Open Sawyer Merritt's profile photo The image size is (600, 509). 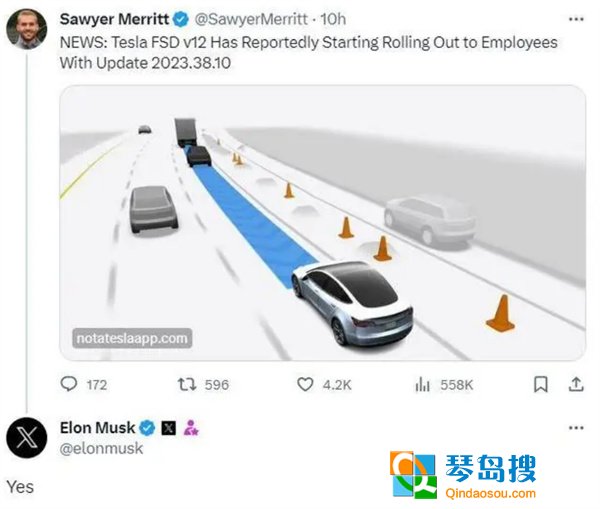[27, 29]
